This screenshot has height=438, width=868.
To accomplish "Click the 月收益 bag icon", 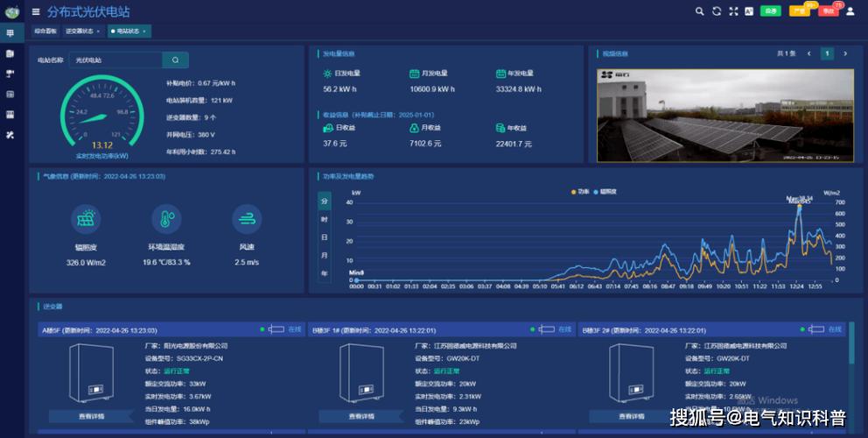I will tap(414, 128).
